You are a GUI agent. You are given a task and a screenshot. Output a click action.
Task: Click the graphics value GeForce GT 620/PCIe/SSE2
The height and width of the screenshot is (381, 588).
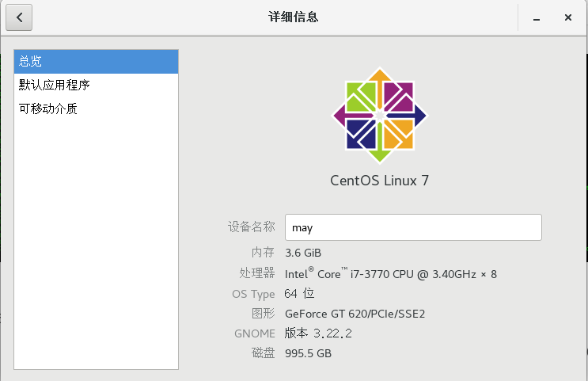355,314
